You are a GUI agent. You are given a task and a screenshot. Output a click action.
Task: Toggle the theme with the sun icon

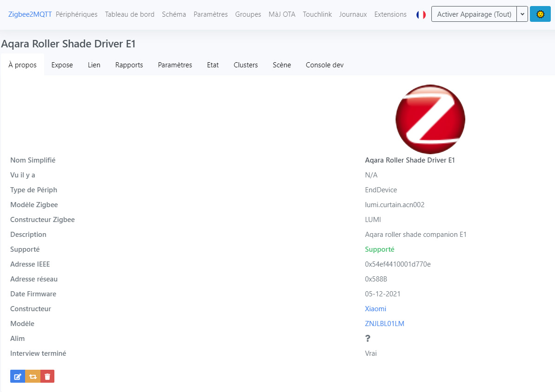point(540,14)
